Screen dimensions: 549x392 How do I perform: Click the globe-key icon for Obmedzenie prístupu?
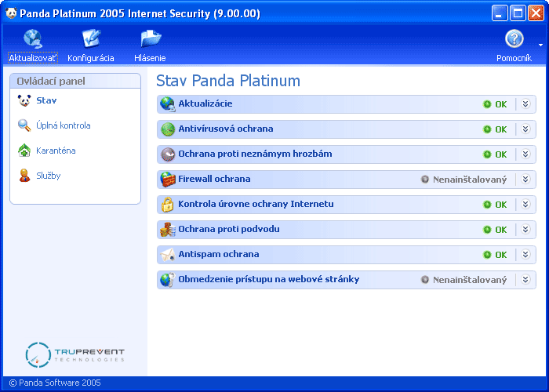pyautogui.click(x=168, y=280)
